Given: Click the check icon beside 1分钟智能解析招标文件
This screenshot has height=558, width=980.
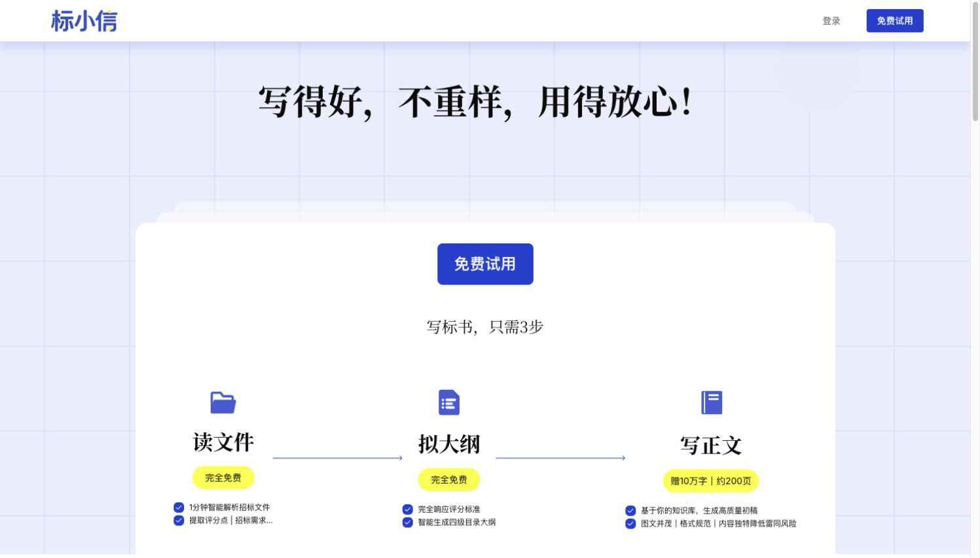Looking at the screenshot, I should [179, 507].
